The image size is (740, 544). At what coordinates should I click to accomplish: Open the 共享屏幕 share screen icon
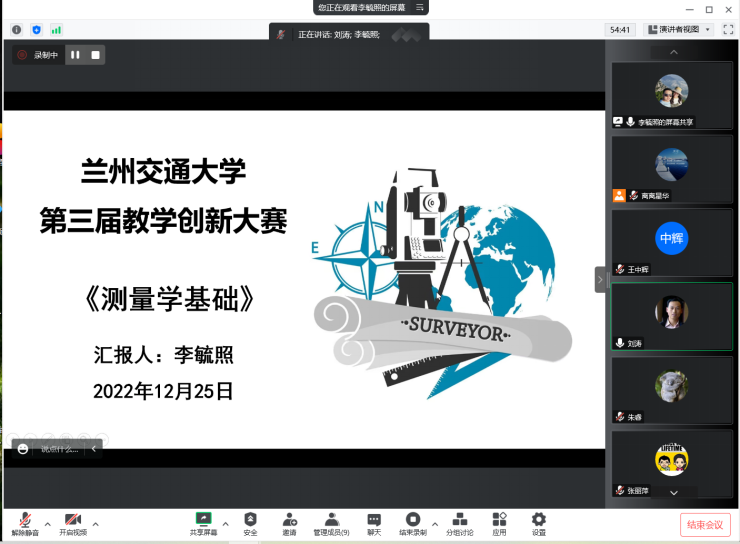click(204, 521)
